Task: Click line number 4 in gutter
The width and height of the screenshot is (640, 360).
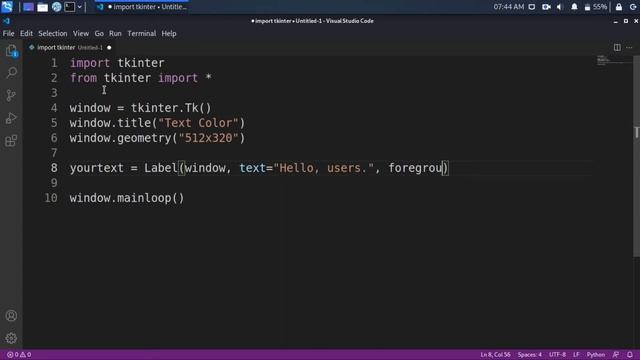Action: coord(54,108)
